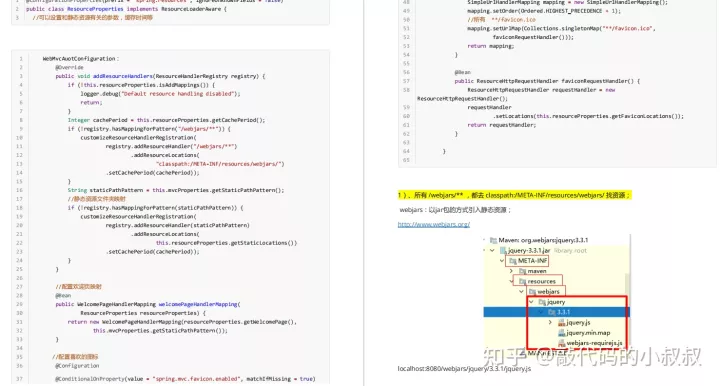The width and height of the screenshot is (720, 386).
Task: Collapse the jquery folder tree node
Action: (531, 302)
